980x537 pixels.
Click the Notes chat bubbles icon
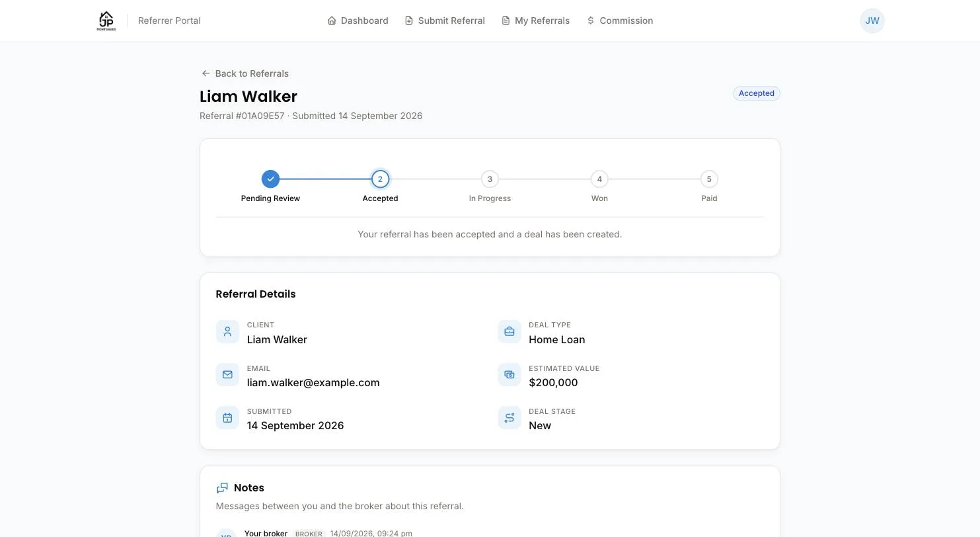click(x=222, y=488)
